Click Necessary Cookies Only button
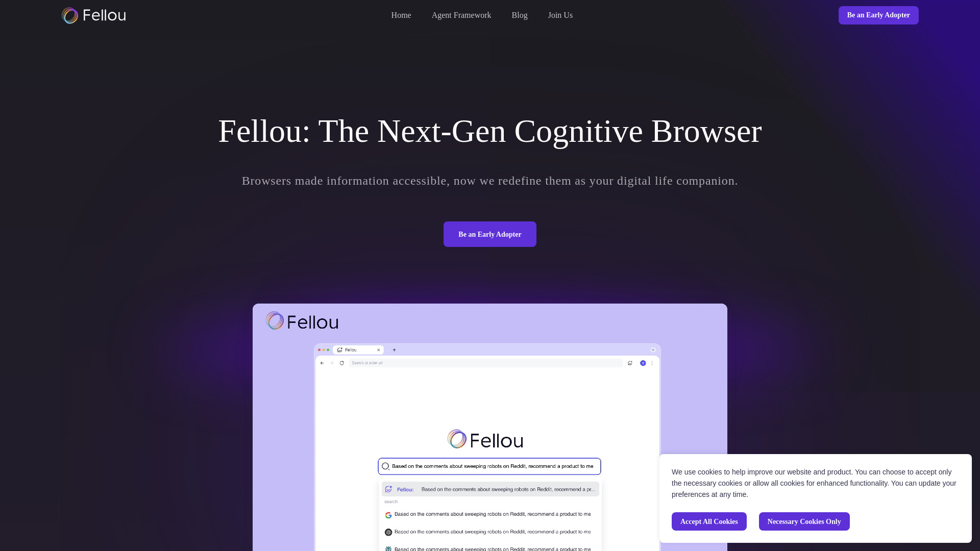Image resolution: width=980 pixels, height=551 pixels. (804, 521)
